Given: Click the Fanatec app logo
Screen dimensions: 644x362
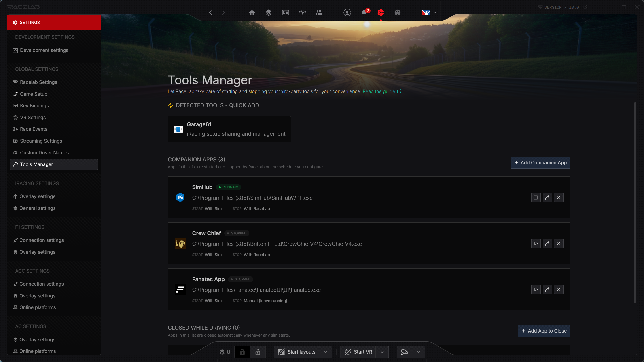Looking at the screenshot, I should click(180, 290).
